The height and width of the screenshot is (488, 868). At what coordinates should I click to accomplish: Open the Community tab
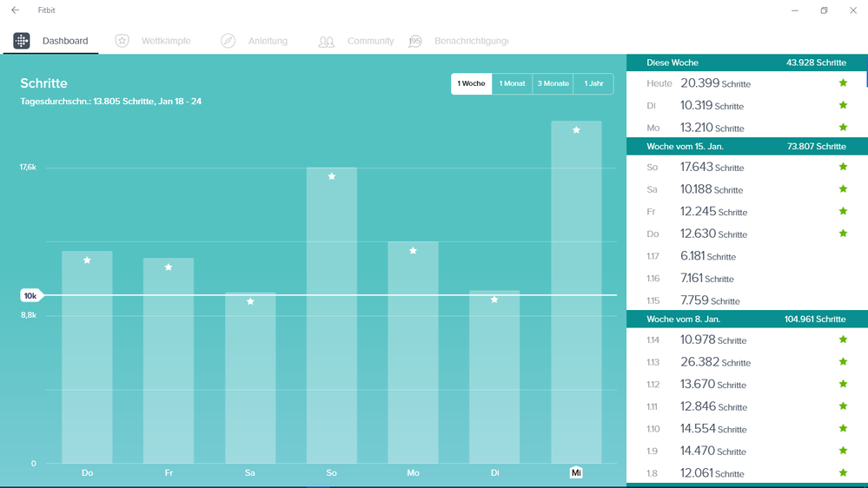tap(356, 41)
